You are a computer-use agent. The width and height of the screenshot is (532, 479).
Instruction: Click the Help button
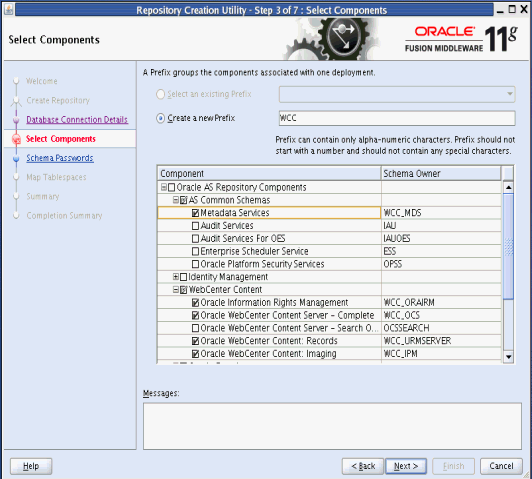(31, 466)
